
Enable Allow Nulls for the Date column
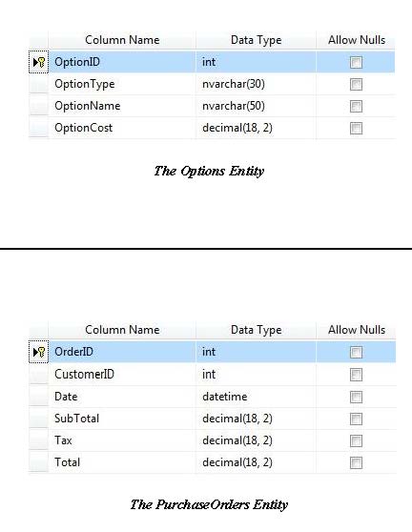click(356, 397)
